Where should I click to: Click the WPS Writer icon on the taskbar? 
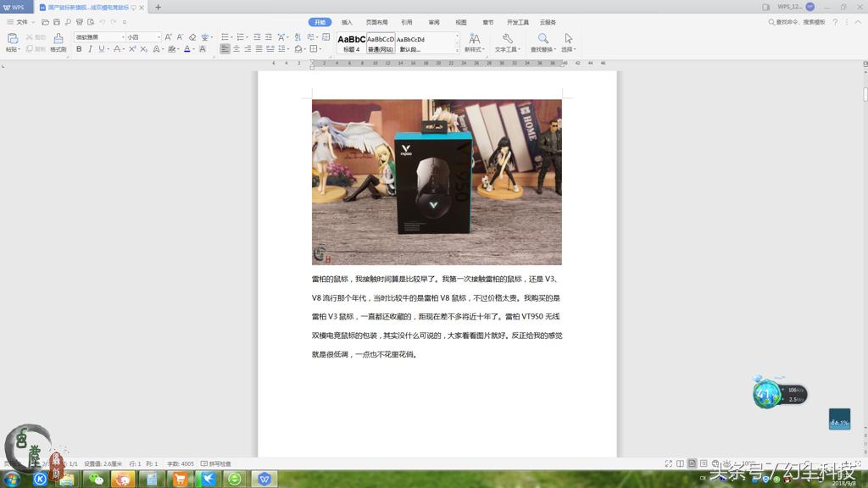pos(264,480)
